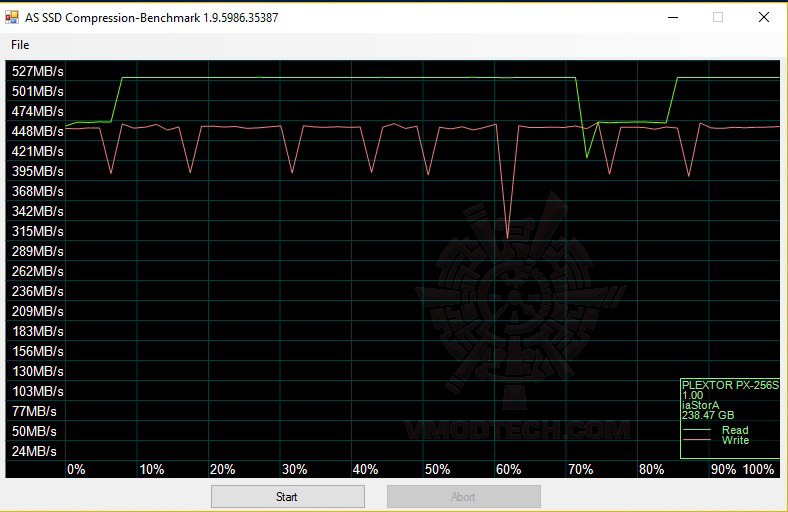Click the 80% compression axis label
The image size is (788, 512).
[x=651, y=470]
